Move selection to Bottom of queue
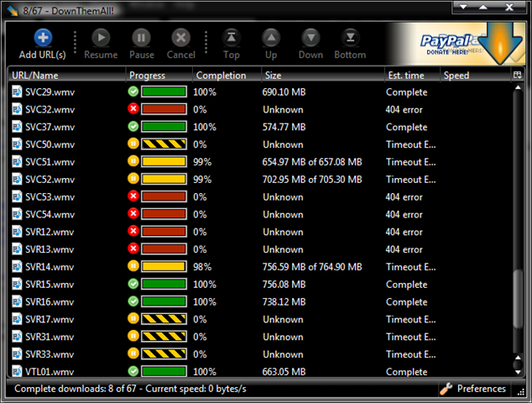The width and height of the screenshot is (532, 403). (x=350, y=44)
